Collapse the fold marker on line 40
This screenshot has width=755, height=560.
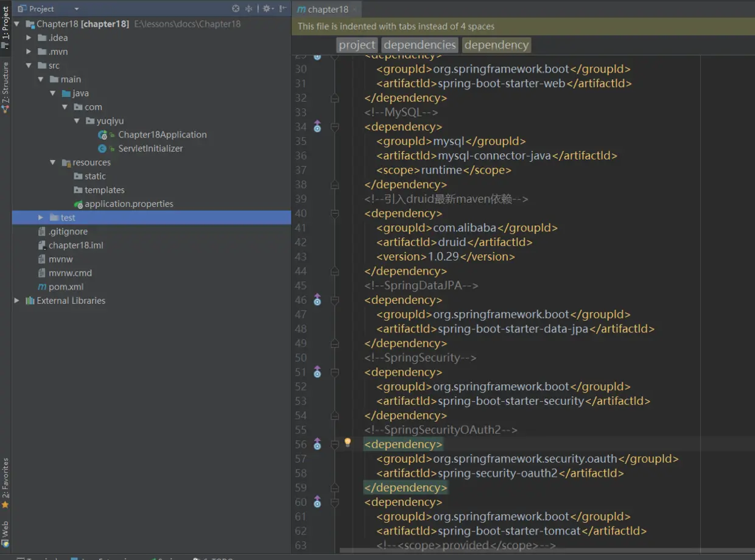(x=334, y=214)
